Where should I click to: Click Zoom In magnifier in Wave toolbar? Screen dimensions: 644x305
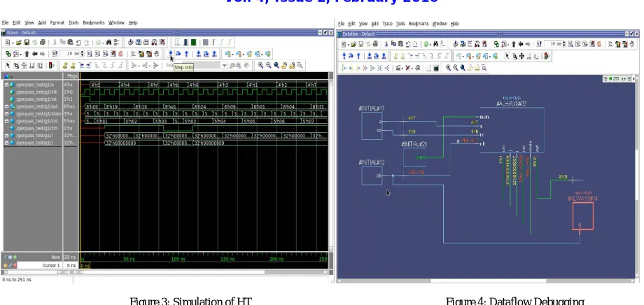(260, 65)
